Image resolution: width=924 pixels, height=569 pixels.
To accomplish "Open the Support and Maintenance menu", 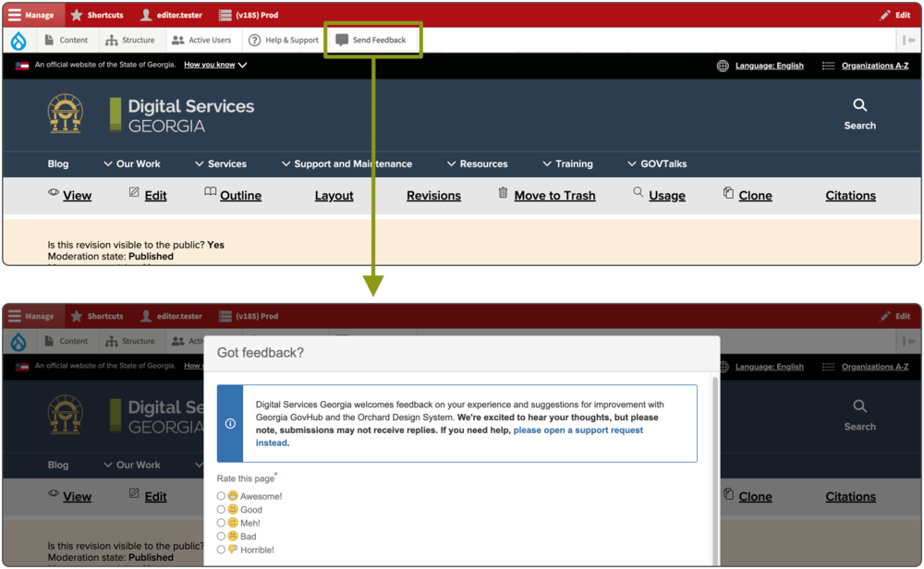I will tap(346, 163).
